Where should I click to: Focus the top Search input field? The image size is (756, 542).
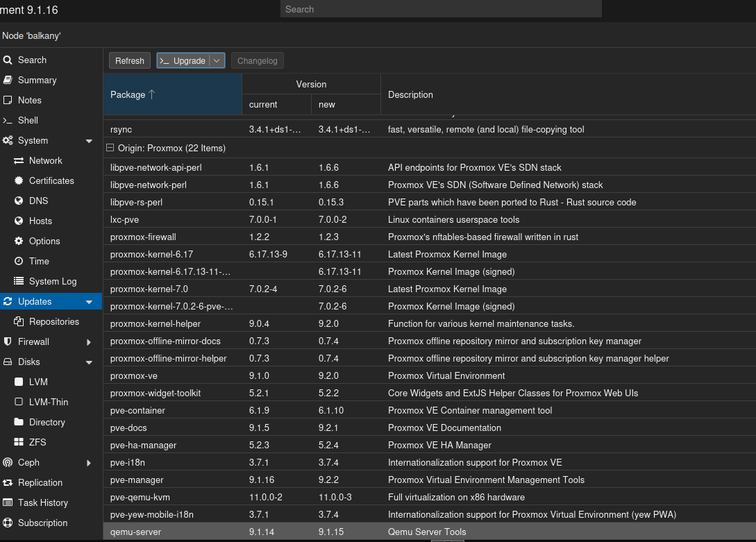441,9
